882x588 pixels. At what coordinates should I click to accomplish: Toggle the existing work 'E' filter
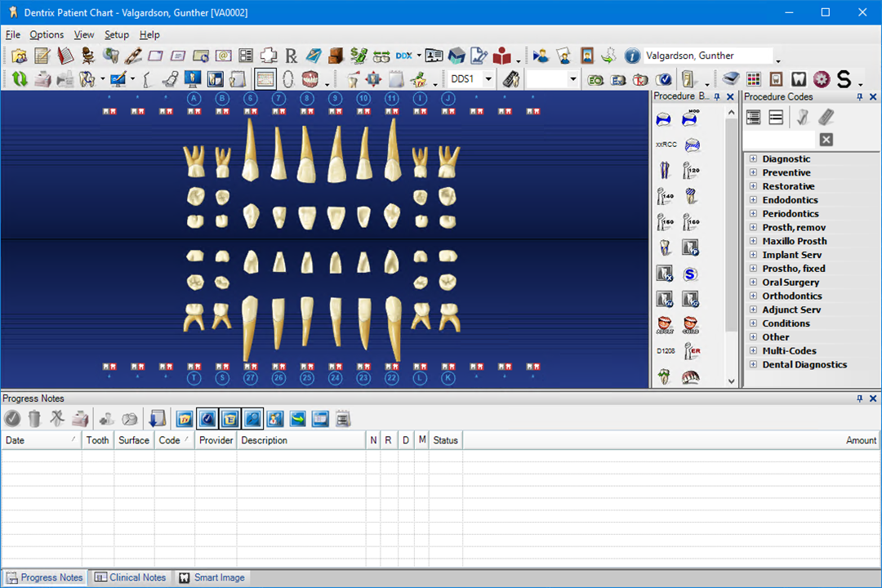(229, 419)
